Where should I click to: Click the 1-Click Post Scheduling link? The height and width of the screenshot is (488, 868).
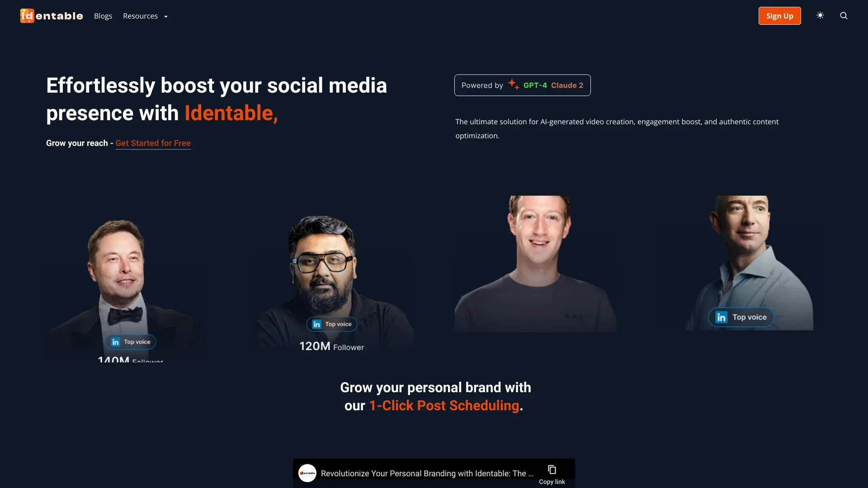coord(444,405)
